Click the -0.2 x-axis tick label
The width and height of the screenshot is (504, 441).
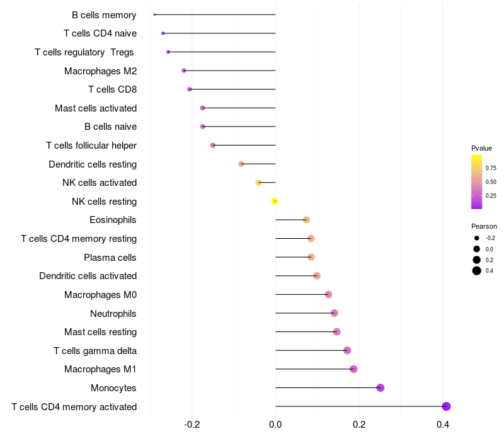point(192,425)
